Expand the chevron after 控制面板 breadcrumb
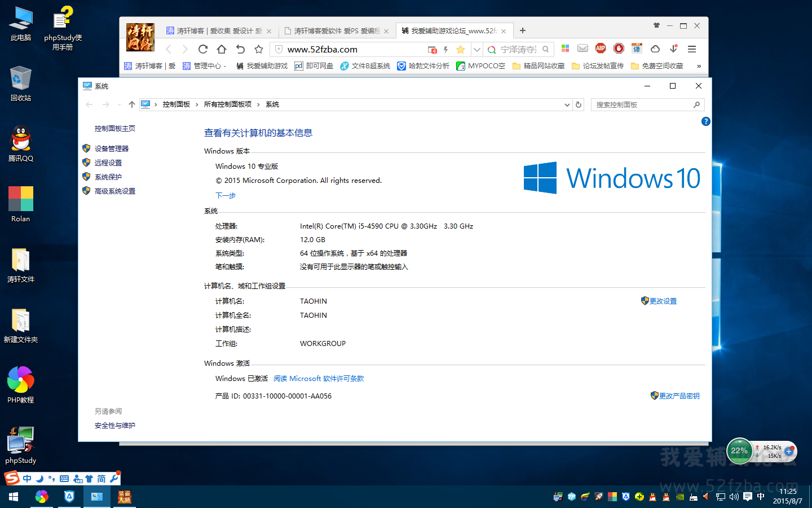 (x=197, y=104)
